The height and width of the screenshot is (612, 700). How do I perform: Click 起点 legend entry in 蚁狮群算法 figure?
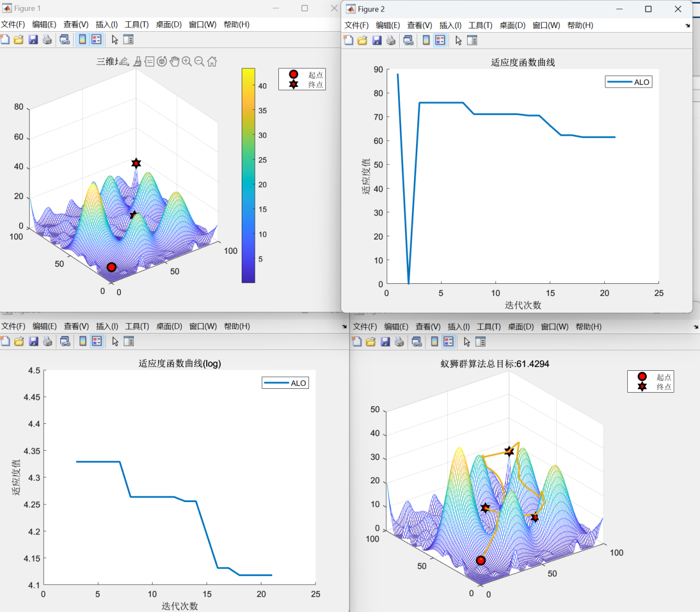pos(651,377)
